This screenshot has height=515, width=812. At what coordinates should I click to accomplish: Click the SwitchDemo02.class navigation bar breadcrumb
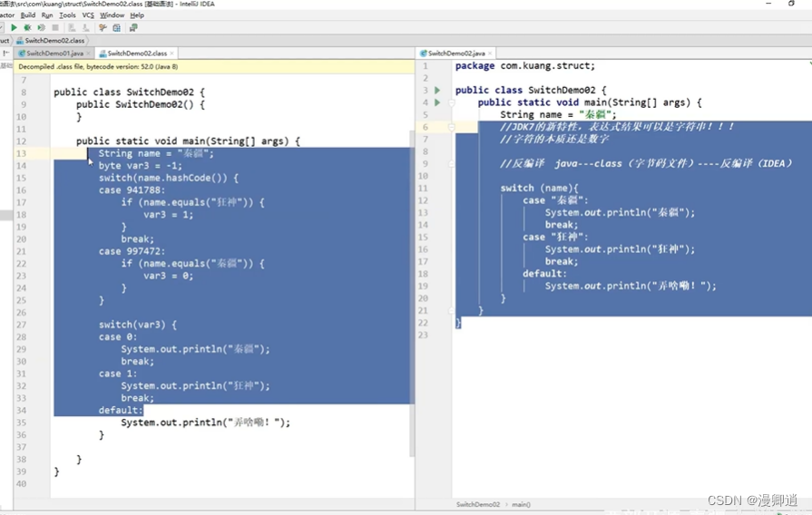[51, 41]
